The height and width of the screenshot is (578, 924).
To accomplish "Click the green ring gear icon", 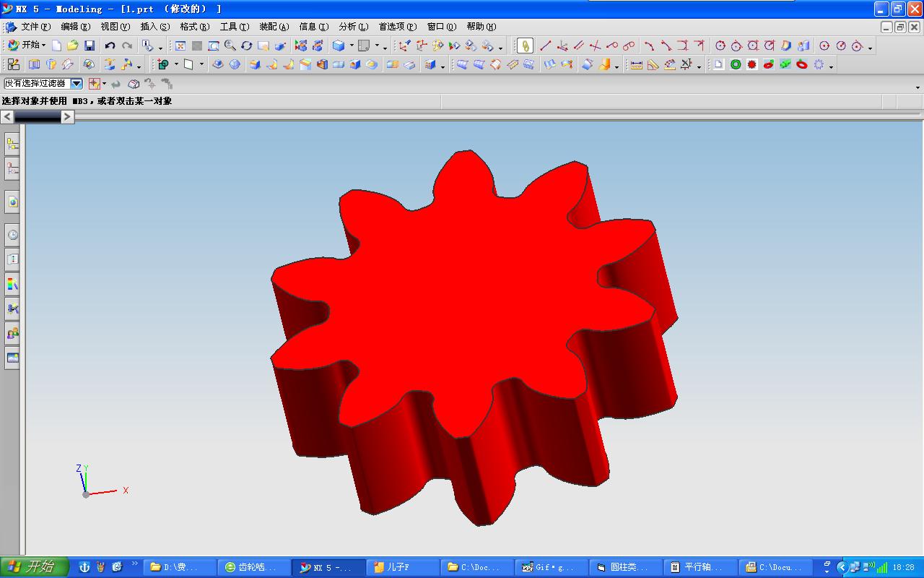I will click(736, 64).
